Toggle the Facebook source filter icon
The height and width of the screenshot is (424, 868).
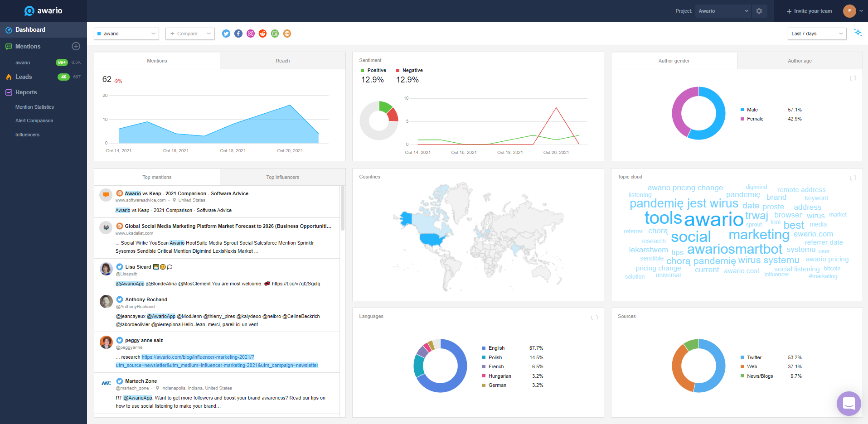coord(238,34)
